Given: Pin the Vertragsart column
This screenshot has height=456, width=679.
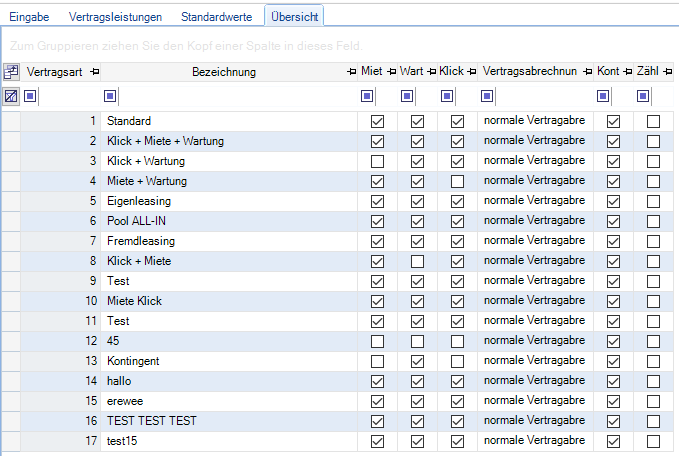Looking at the screenshot, I should 94,72.
